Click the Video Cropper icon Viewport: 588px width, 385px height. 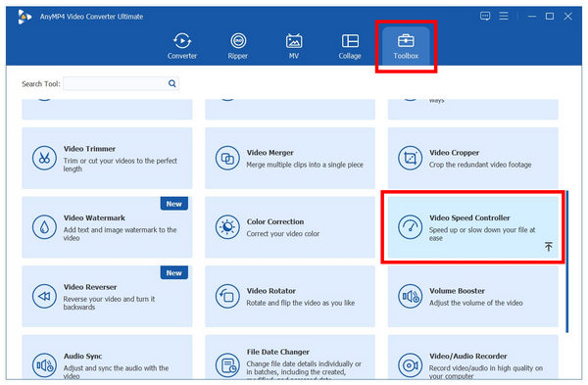pyautogui.click(x=410, y=158)
